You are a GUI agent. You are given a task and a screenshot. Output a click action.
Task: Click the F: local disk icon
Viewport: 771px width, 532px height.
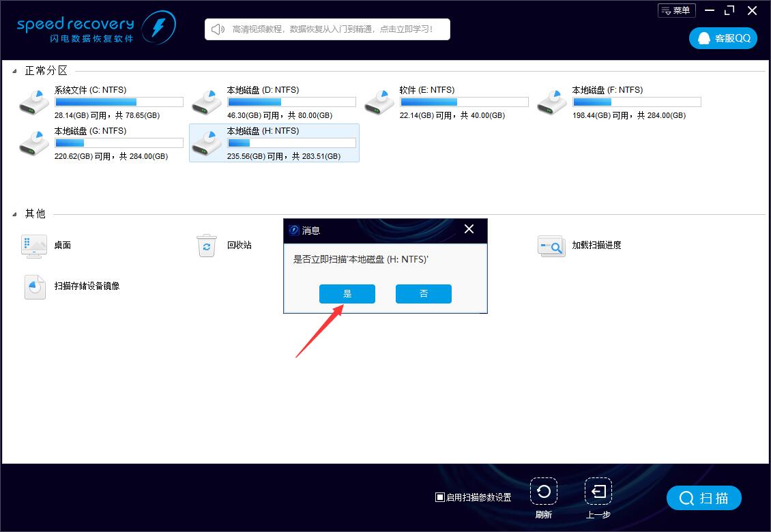[551, 102]
